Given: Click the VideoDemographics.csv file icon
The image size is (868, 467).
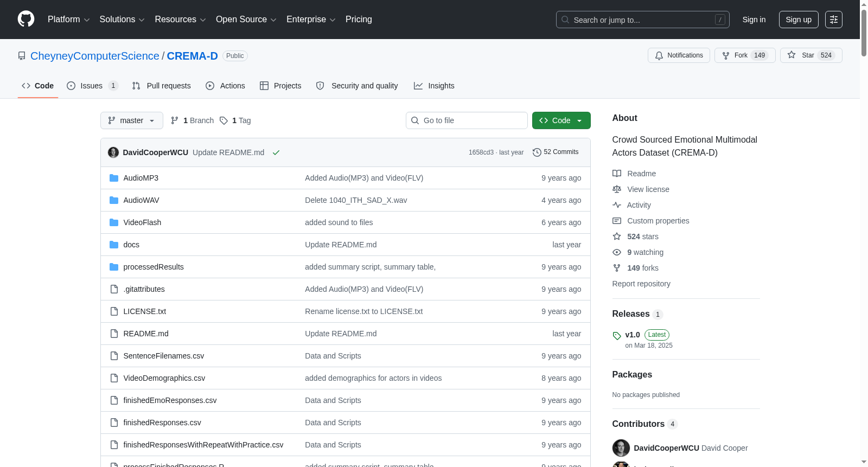Looking at the screenshot, I should (x=114, y=378).
